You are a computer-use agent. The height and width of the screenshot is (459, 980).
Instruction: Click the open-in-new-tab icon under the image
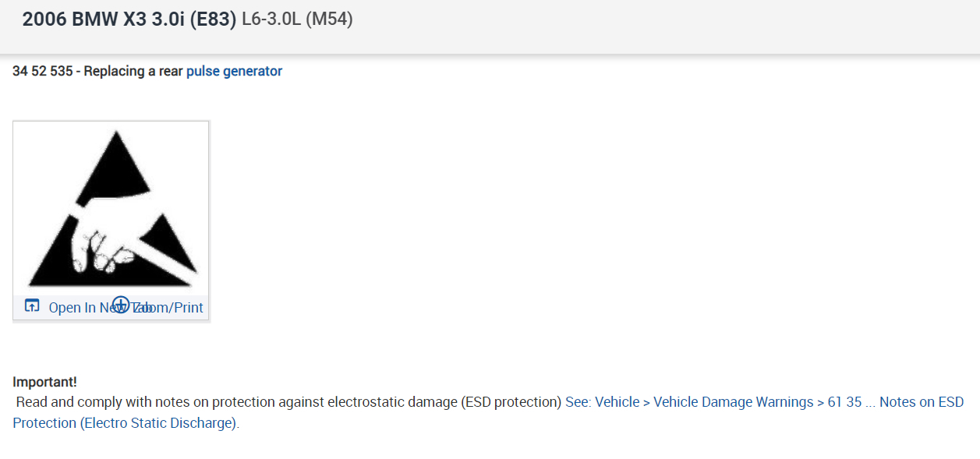(32, 306)
